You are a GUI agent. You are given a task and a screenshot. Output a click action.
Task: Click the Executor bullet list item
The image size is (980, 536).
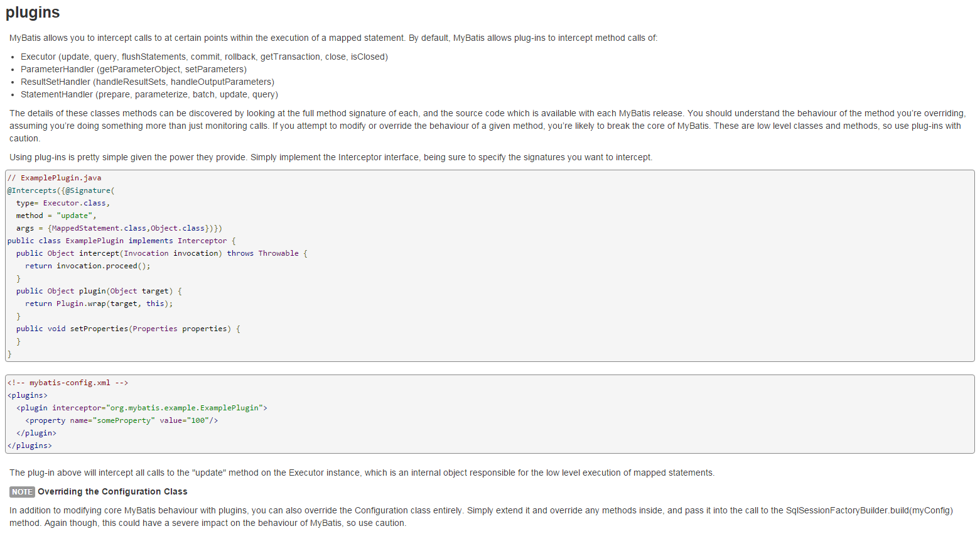pos(204,57)
